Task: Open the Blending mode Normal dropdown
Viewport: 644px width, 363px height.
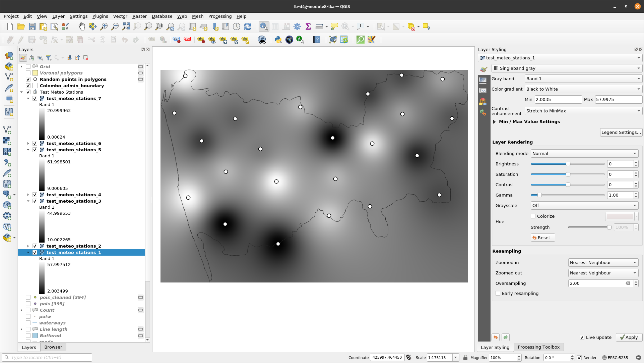Action: click(584, 153)
